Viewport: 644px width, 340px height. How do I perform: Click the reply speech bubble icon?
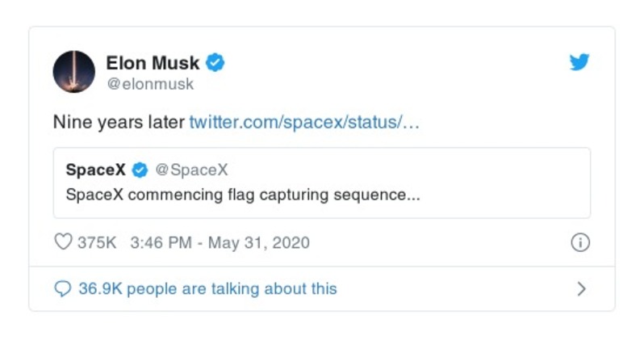coord(62,289)
